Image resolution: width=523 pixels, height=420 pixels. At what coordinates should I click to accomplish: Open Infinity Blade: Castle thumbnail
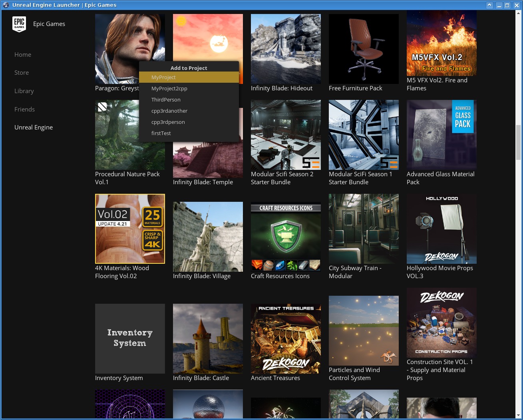coord(208,338)
